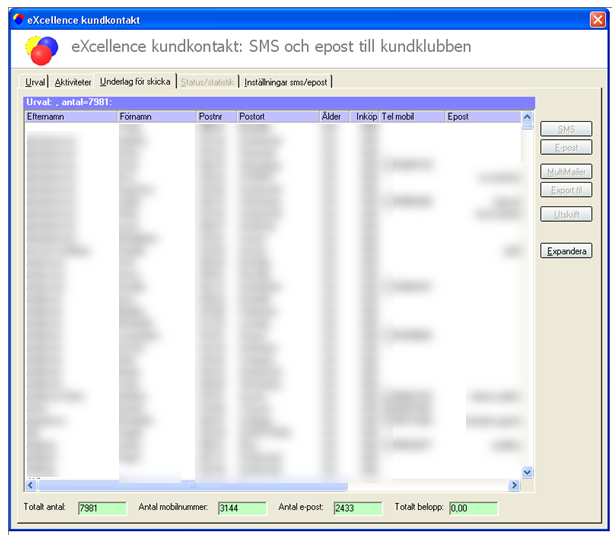Image resolution: width=614 pixels, height=542 pixels.
Task: Click the Expandera button
Action: pyautogui.click(x=566, y=251)
